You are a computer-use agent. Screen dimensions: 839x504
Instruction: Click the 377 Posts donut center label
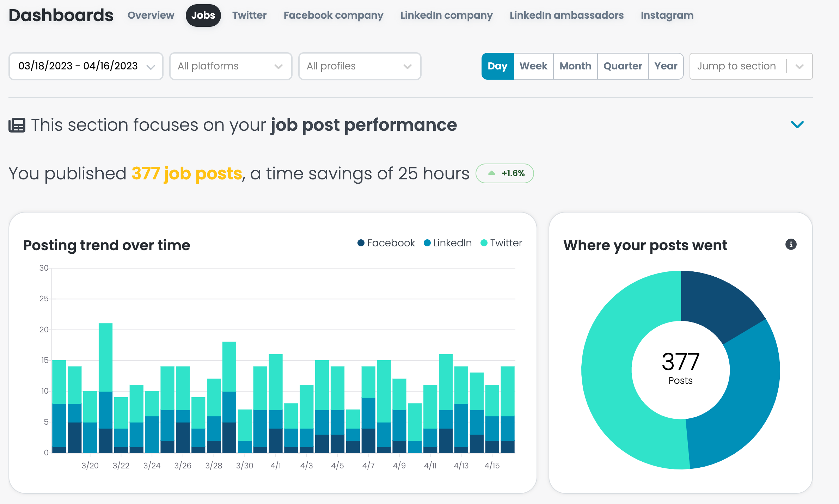tap(681, 368)
